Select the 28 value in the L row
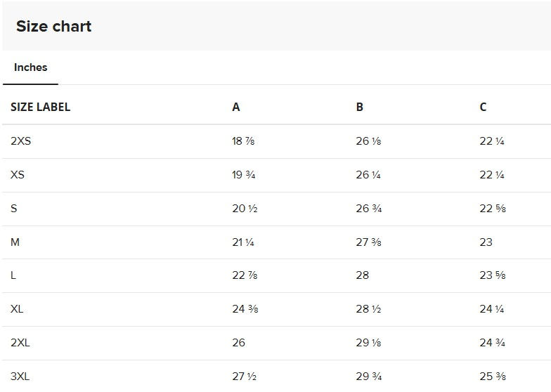This screenshot has width=551, height=392. [x=363, y=275]
